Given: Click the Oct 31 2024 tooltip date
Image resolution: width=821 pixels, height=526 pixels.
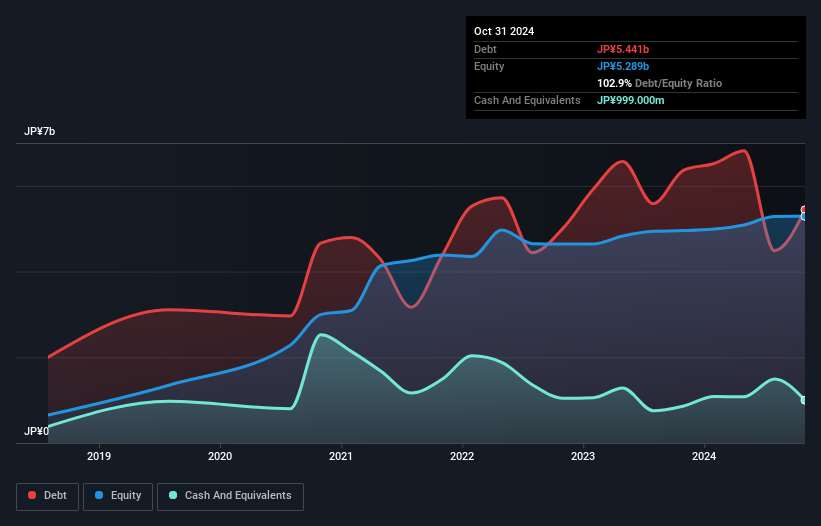Looking at the screenshot, I should pyautogui.click(x=504, y=31).
